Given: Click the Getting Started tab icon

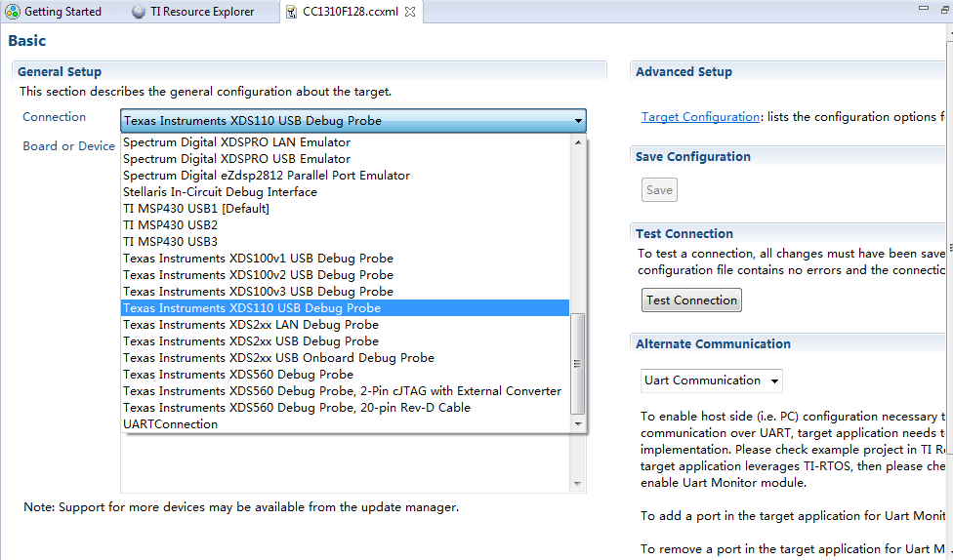Looking at the screenshot, I should pyautogui.click(x=13, y=12).
